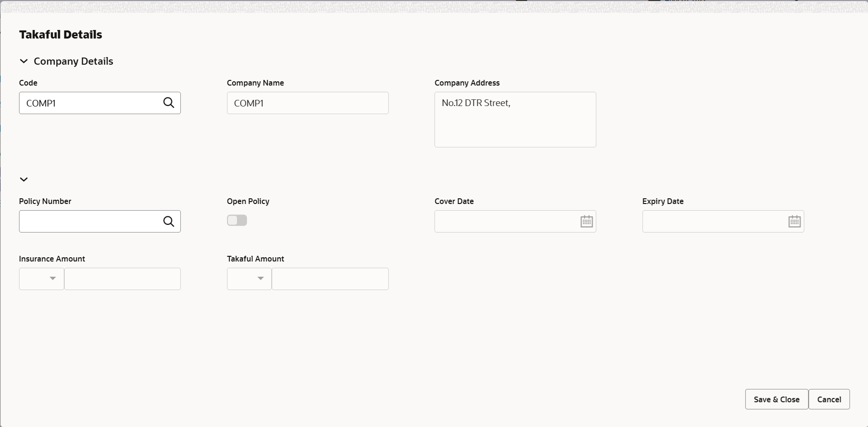Click the Code field search icon
Screen dimensions: 868x427
[168, 103]
